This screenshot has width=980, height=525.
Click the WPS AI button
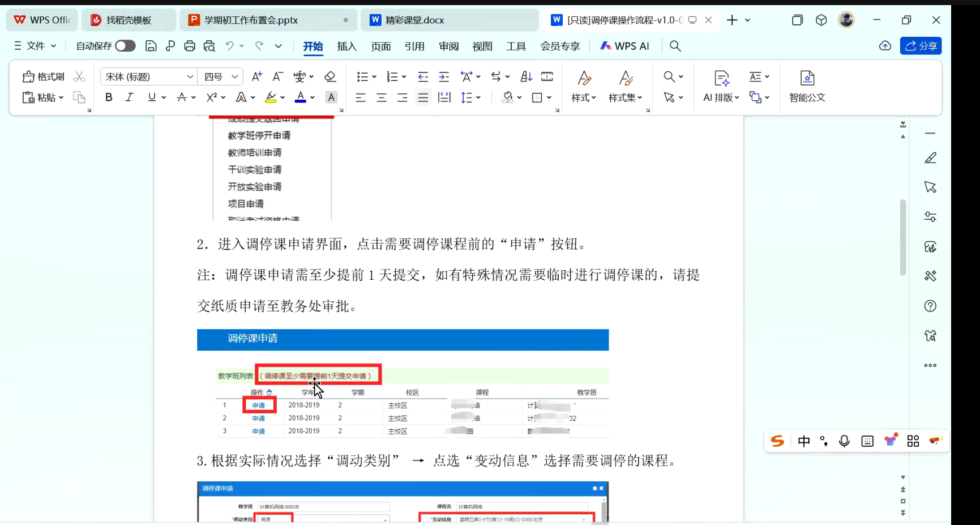[625, 46]
